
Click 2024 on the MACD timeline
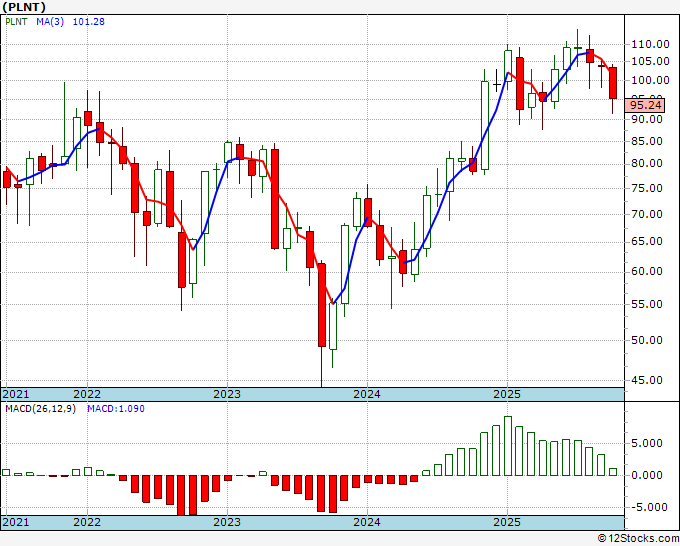(367, 522)
